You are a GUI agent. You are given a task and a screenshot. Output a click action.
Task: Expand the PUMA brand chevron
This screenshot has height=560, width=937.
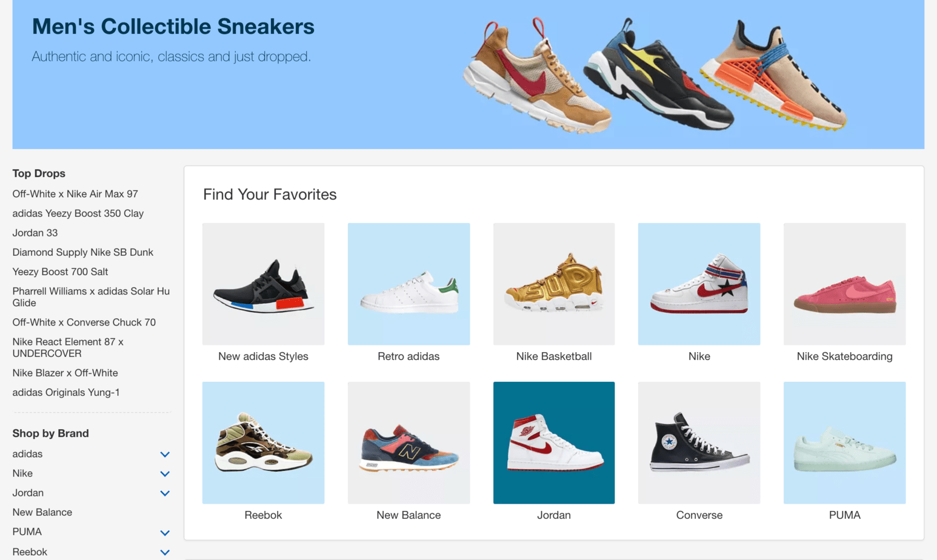pyautogui.click(x=165, y=533)
